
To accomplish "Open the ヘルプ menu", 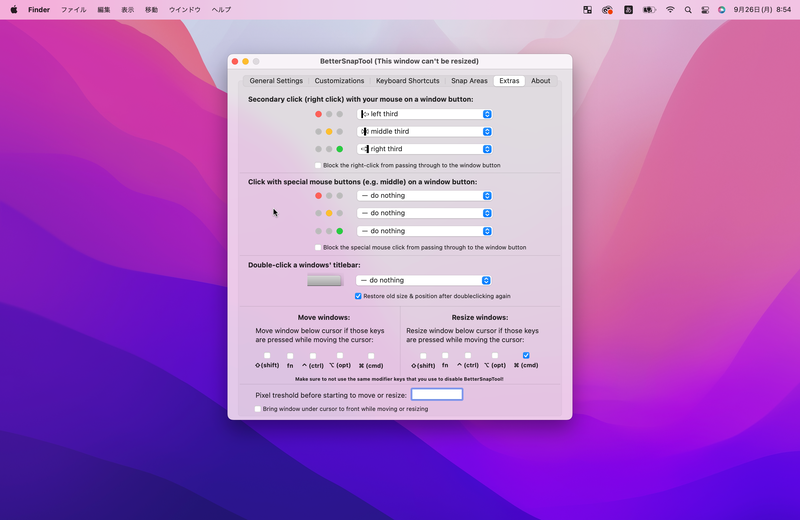I will click(221, 10).
